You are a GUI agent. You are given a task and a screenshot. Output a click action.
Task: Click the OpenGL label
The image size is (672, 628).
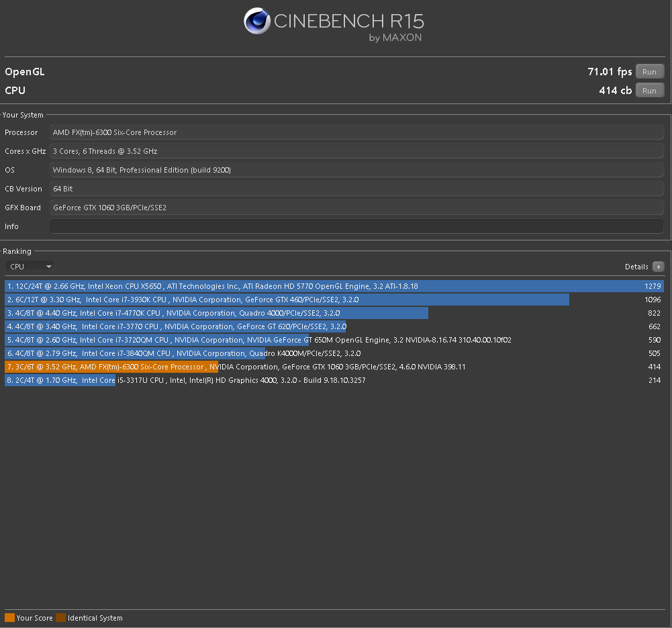tap(24, 72)
